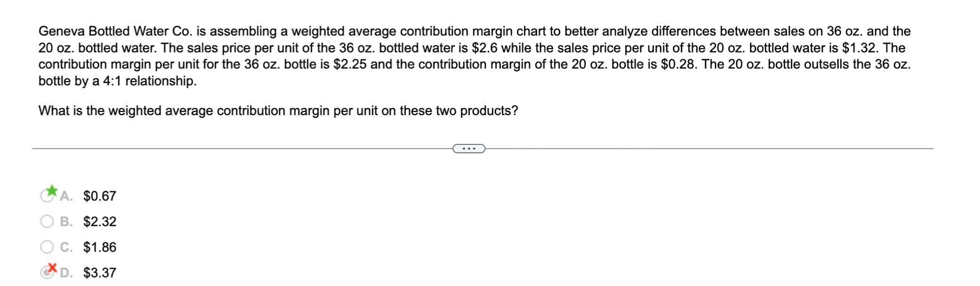Viewport: 980px width, 286px height.
Task: Choose the $3.37 answer option
Action: tap(99, 272)
